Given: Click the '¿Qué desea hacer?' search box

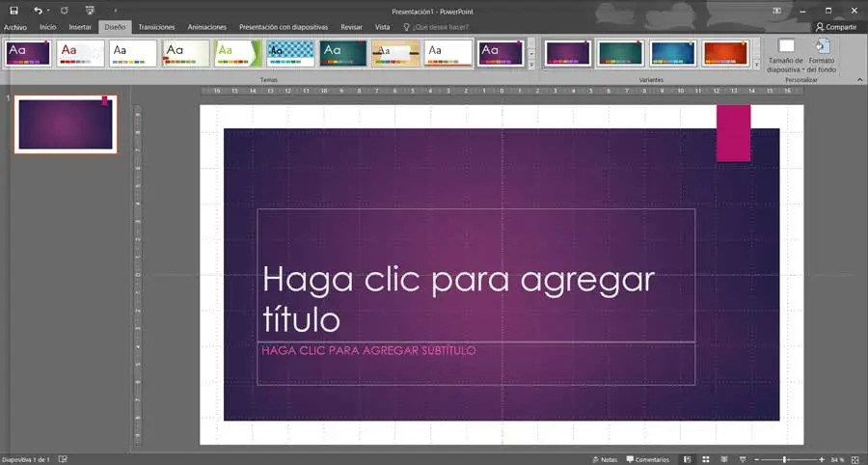Looking at the screenshot, I should click(436, 27).
